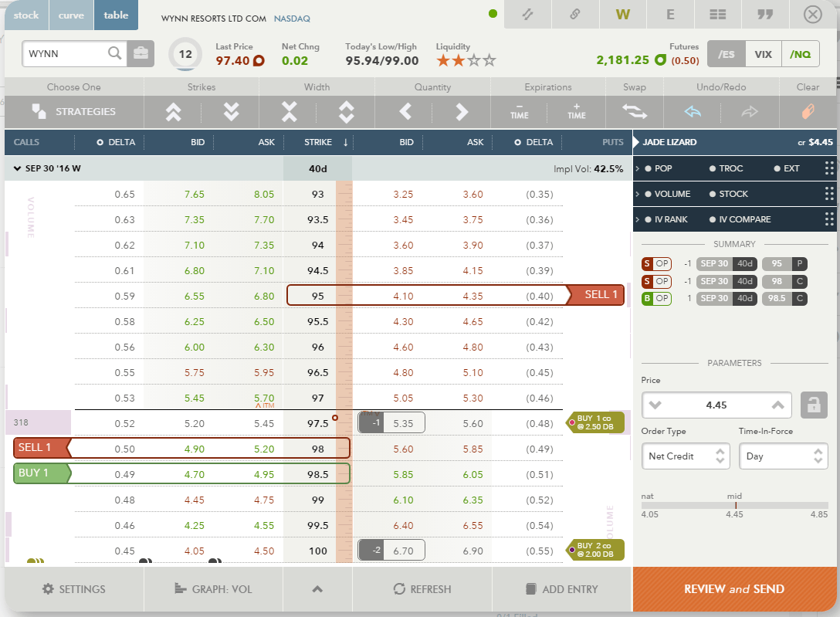Image resolution: width=840 pixels, height=617 pixels.
Task: Sort by the STRIKE column header
Action: tap(318, 142)
